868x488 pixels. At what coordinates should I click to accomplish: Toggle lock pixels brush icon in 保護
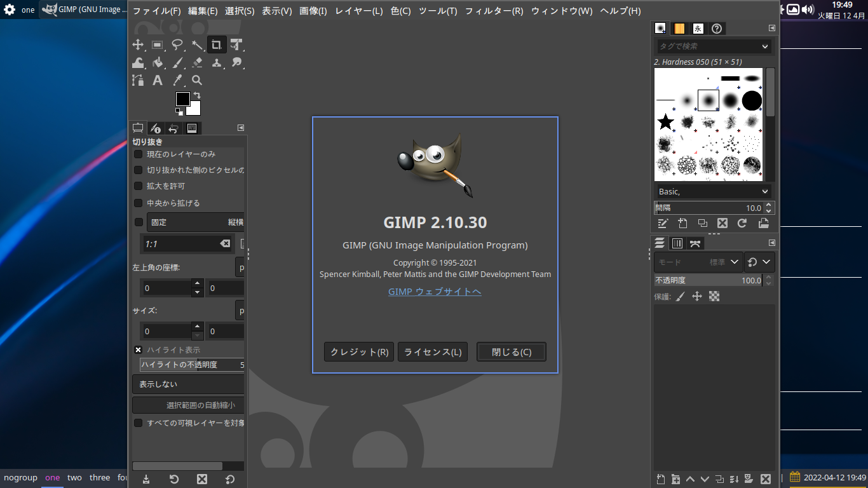pyautogui.click(x=680, y=297)
